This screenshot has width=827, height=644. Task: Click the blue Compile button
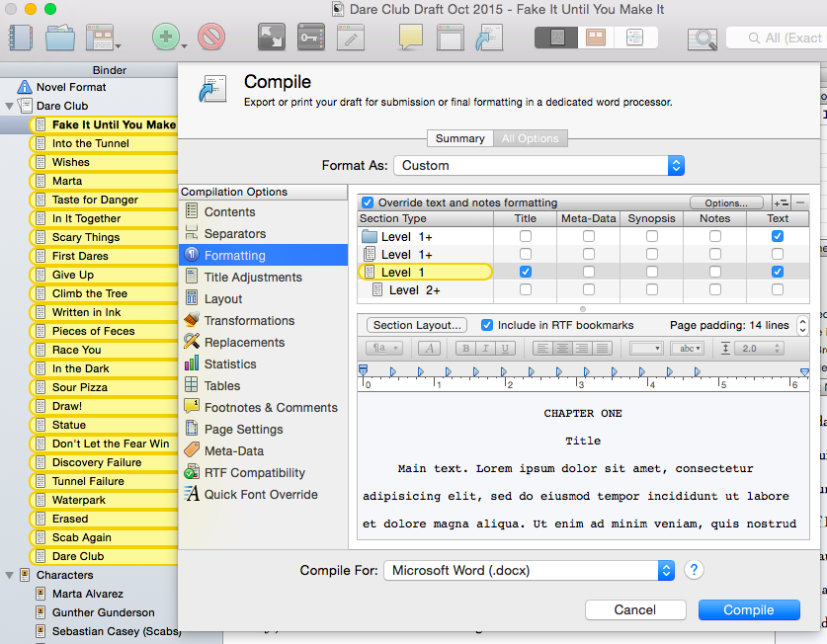pyautogui.click(x=749, y=609)
